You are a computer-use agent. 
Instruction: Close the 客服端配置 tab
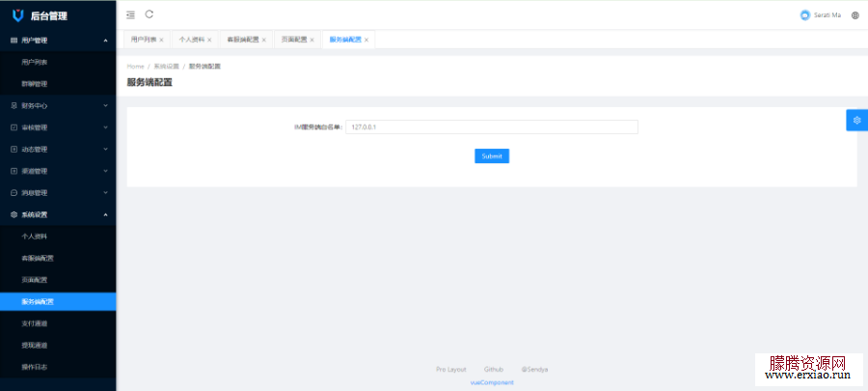pos(264,40)
